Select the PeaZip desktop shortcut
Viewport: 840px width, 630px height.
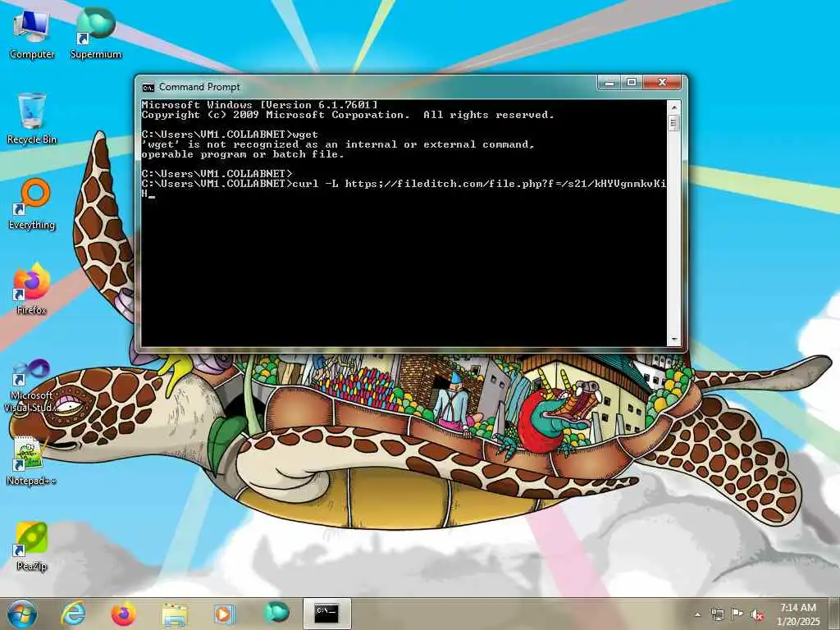click(32, 546)
